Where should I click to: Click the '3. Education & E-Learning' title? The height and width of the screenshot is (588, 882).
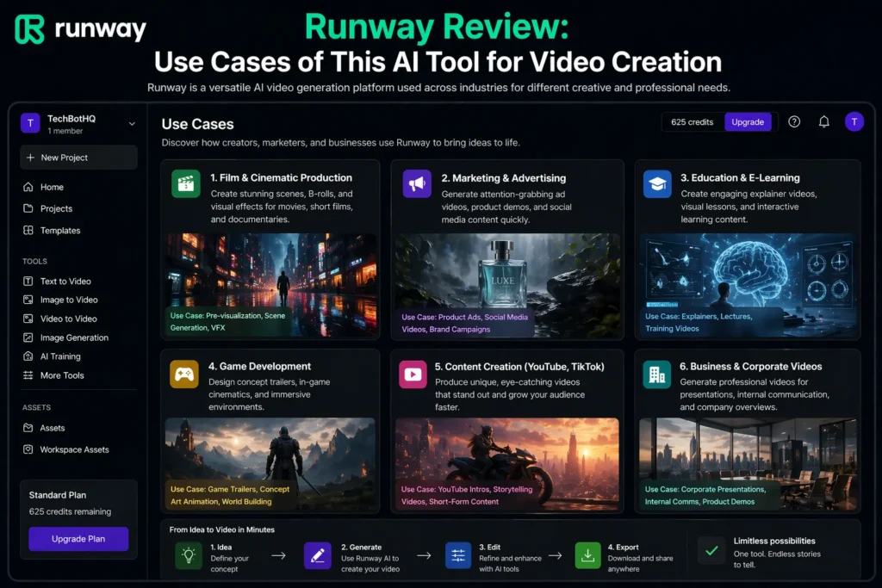740,177
